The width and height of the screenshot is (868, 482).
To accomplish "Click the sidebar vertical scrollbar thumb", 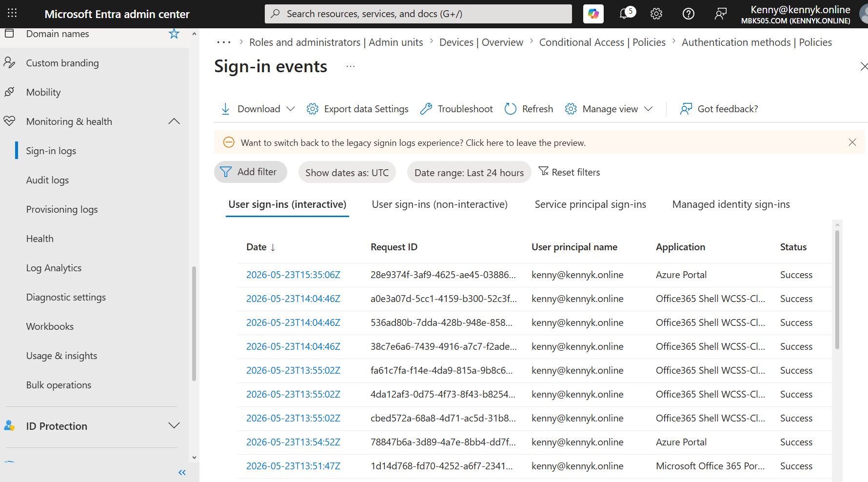I will click(194, 323).
